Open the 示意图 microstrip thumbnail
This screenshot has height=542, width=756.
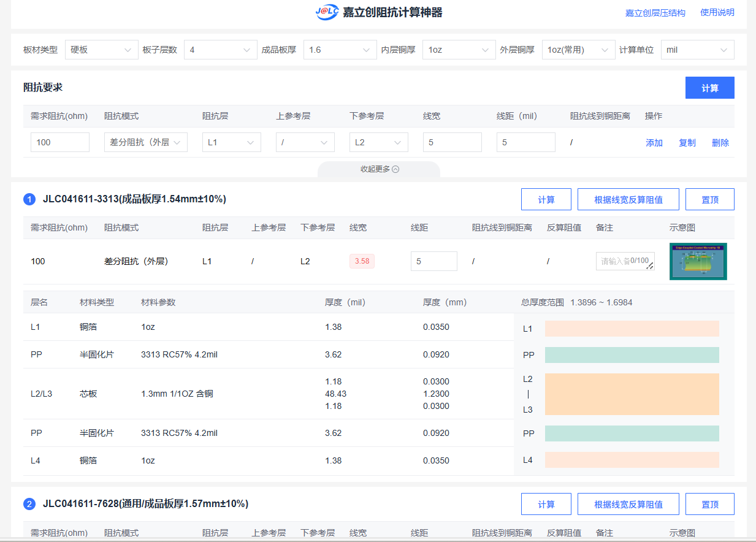pos(698,262)
